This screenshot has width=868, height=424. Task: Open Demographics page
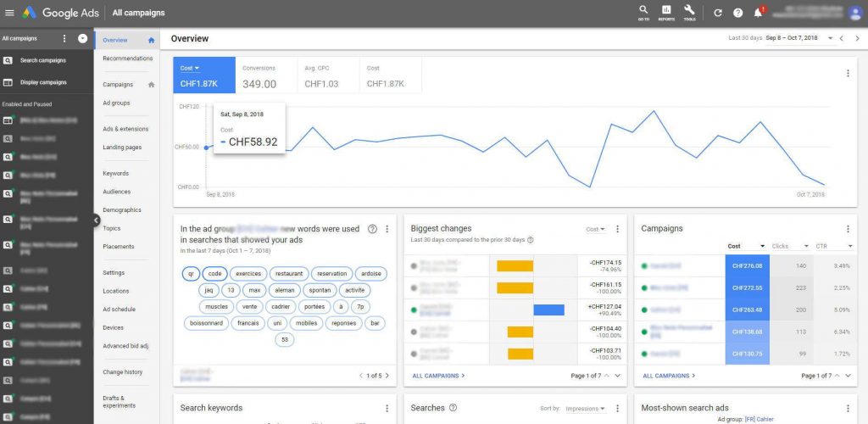point(122,209)
